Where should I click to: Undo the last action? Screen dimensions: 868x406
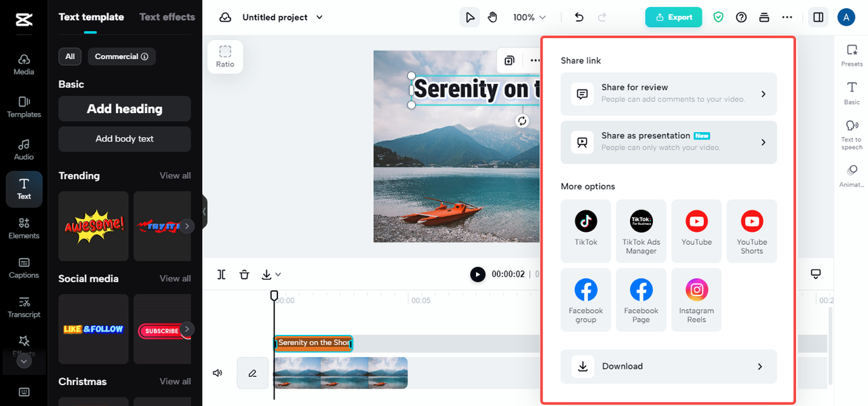tap(579, 17)
